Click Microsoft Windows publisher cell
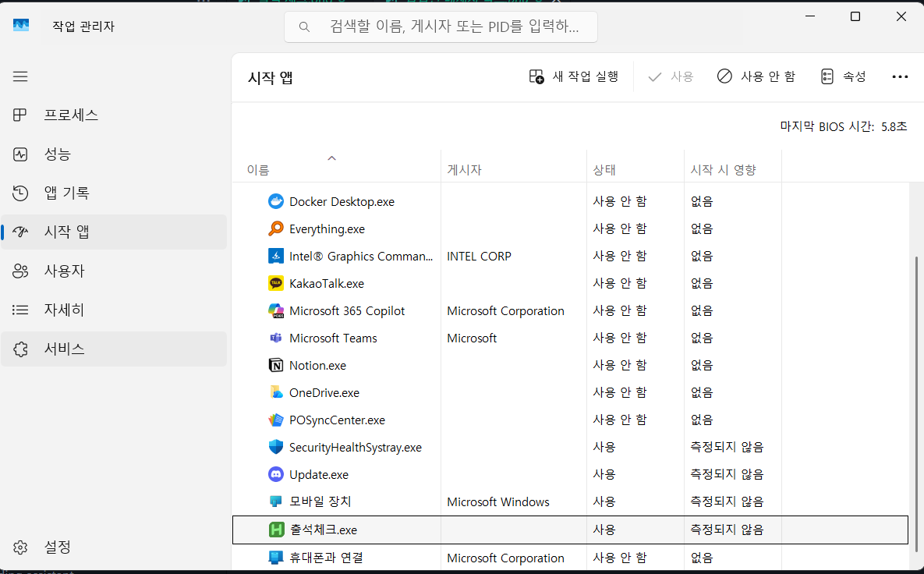Image resolution: width=924 pixels, height=574 pixels. point(498,501)
